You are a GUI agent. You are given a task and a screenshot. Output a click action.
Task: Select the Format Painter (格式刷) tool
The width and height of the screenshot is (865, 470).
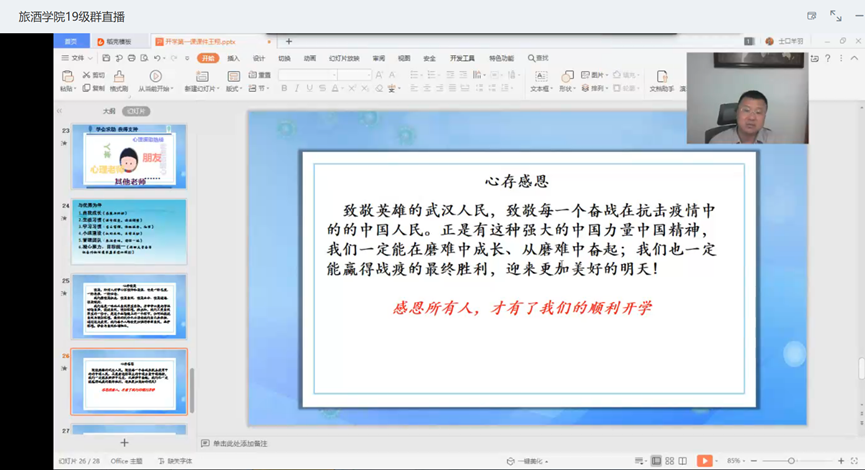tap(118, 78)
